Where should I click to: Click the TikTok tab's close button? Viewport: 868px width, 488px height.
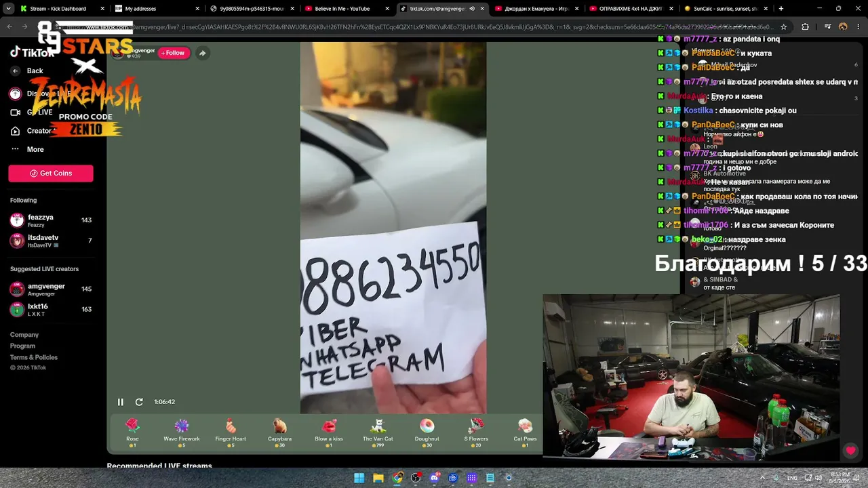[x=483, y=9]
